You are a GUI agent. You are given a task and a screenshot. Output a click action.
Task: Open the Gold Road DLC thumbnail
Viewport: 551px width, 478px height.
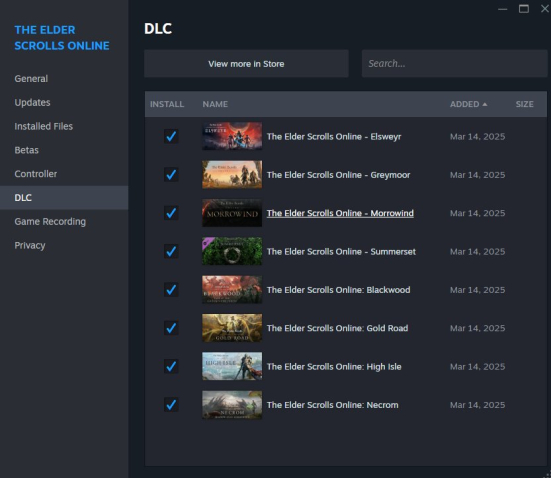[x=232, y=328]
